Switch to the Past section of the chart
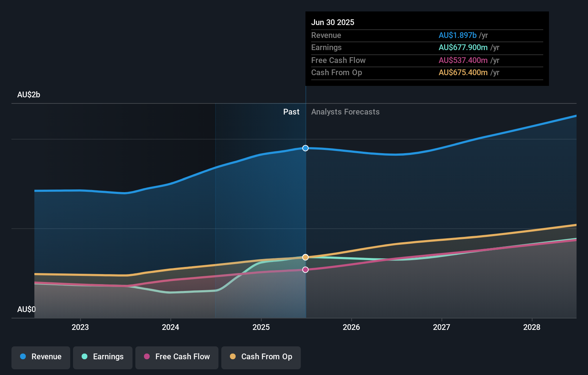 point(291,112)
